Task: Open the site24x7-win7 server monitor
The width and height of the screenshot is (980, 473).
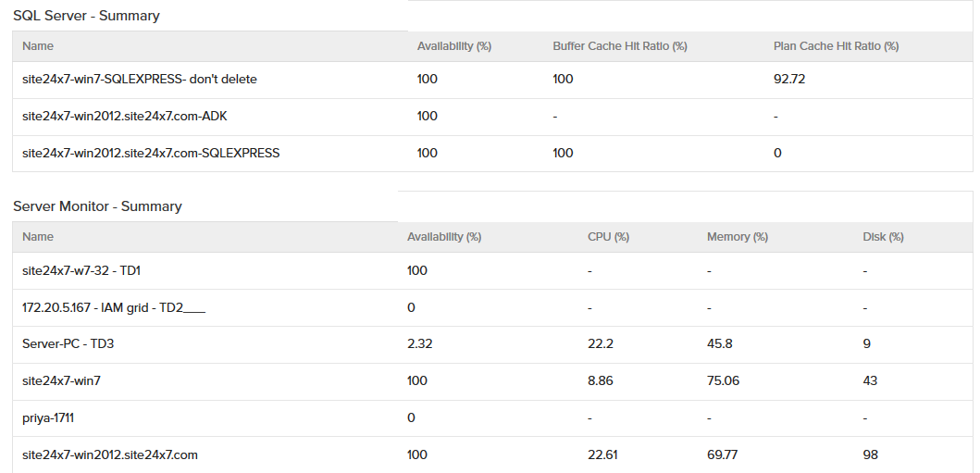Action: click(60, 380)
